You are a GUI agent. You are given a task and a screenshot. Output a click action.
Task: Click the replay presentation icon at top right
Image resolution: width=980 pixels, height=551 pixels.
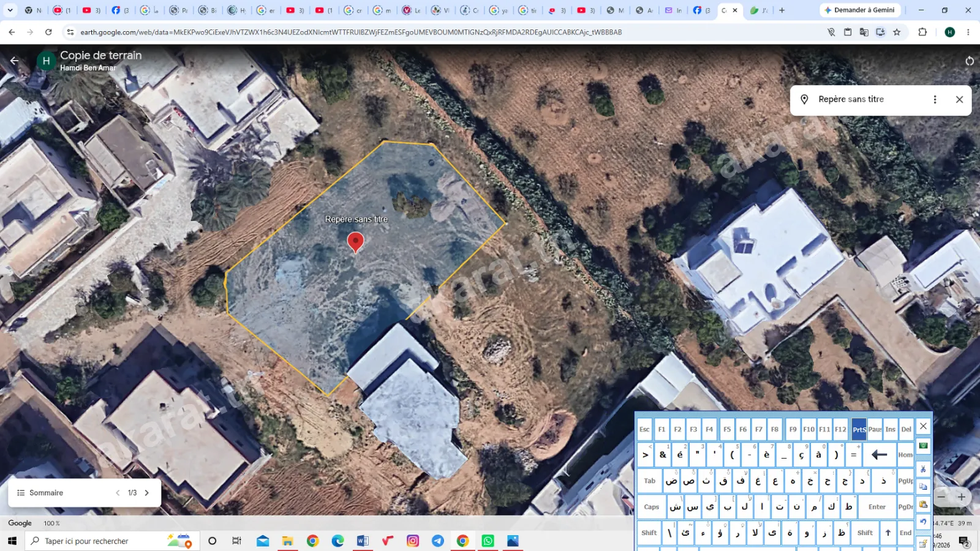pos(969,61)
